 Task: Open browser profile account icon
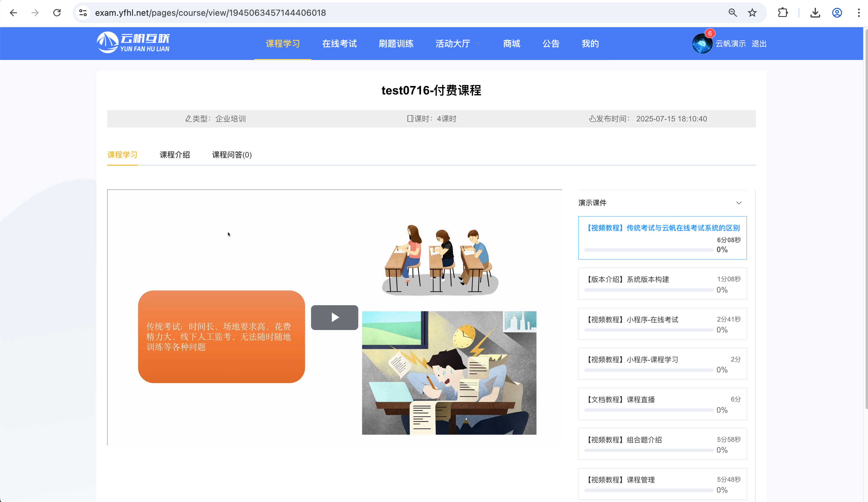(x=837, y=13)
